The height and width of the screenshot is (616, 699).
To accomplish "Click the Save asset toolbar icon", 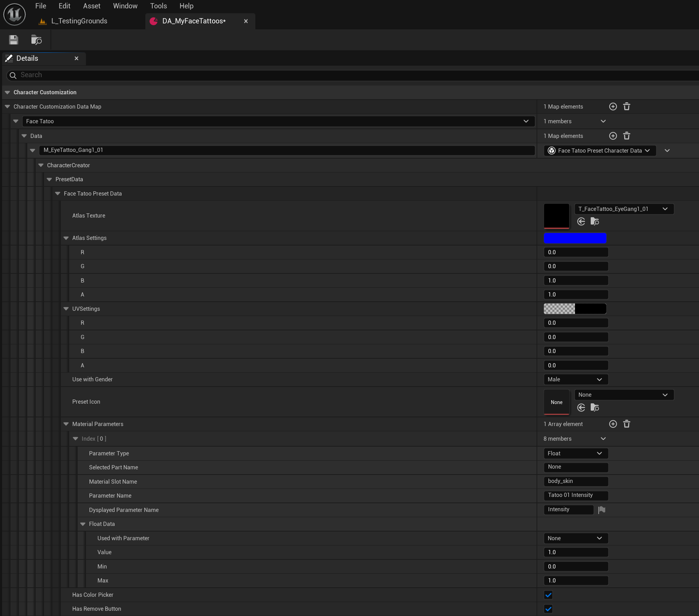I will (14, 40).
